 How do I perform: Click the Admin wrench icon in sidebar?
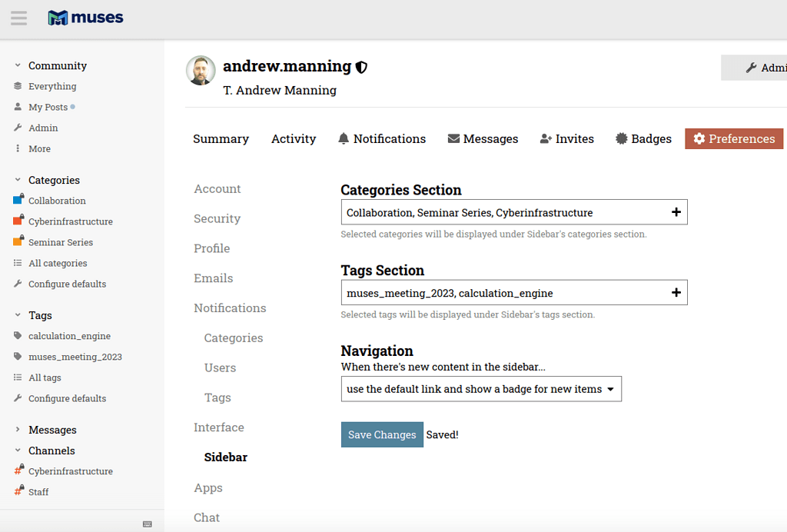pos(18,128)
